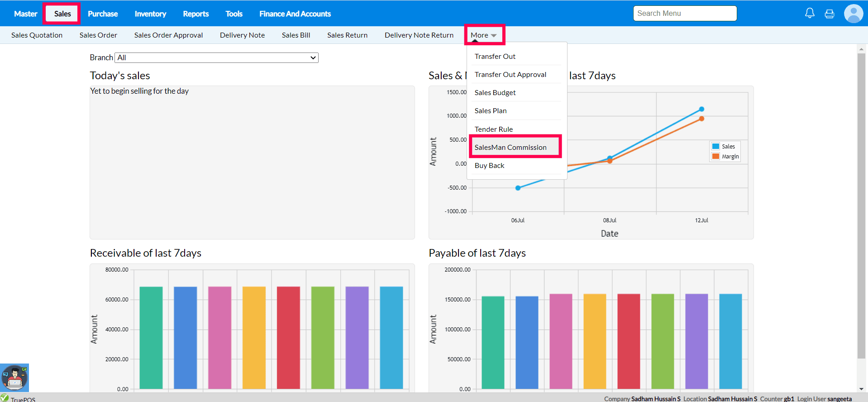Open the user profile avatar
This screenshot has height=402, width=868.
pyautogui.click(x=854, y=14)
